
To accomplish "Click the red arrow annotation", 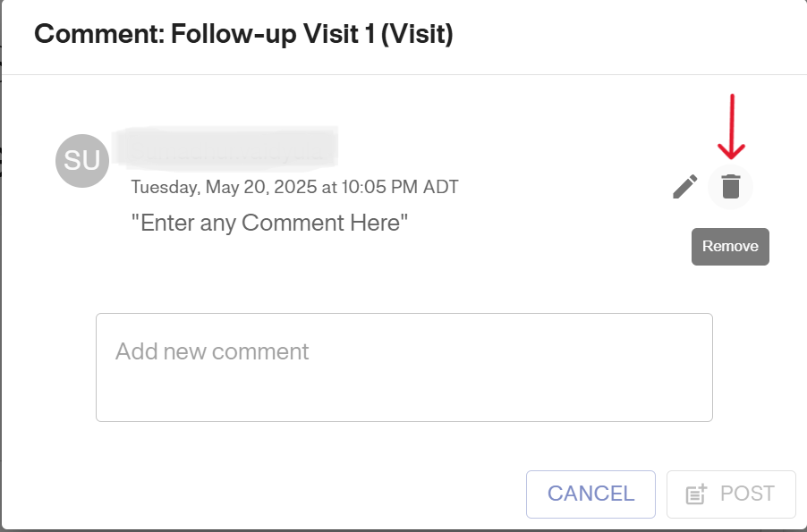I will pos(733,125).
